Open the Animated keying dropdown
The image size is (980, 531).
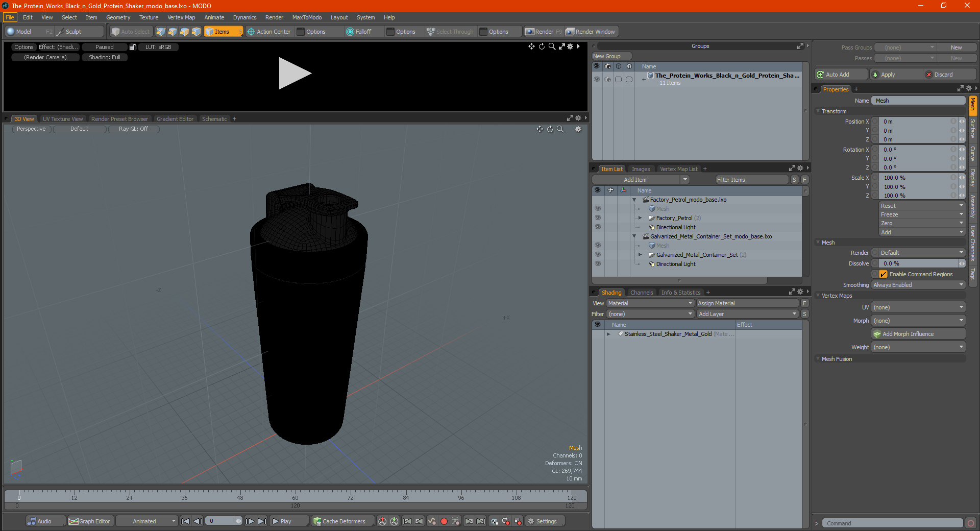pyautogui.click(x=146, y=521)
